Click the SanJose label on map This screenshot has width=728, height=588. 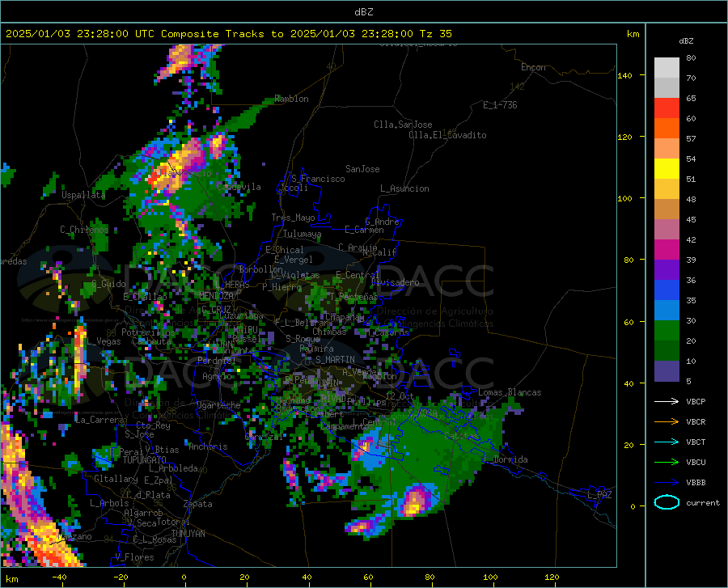pos(362,169)
